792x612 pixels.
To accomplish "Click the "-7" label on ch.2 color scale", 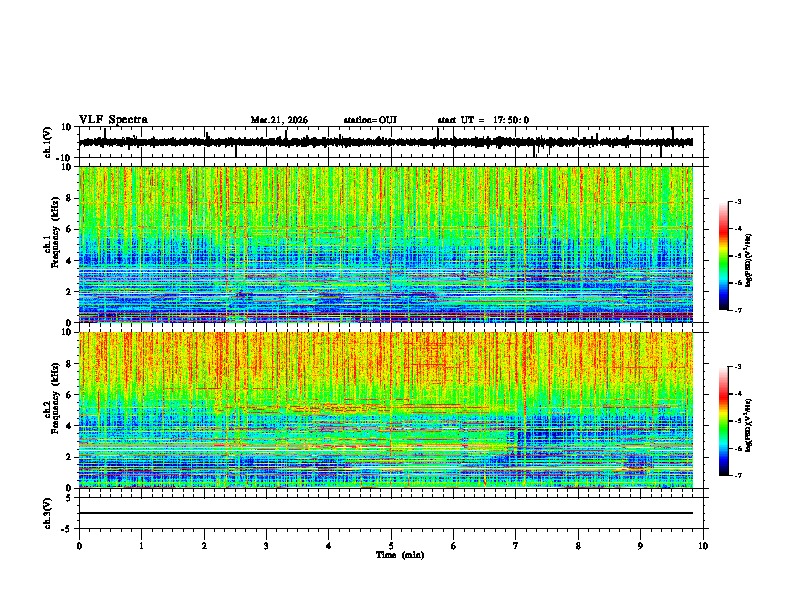I will [x=737, y=475].
